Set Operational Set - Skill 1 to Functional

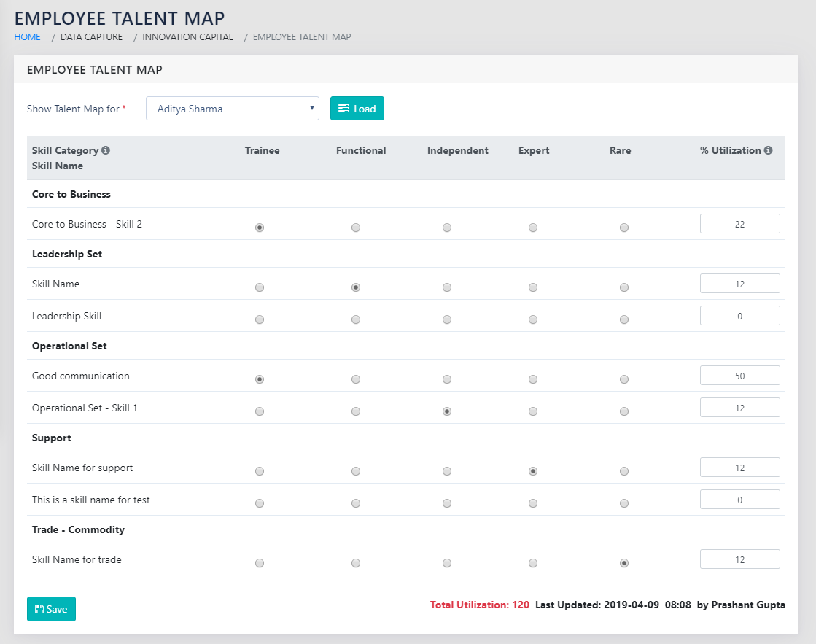355,411
